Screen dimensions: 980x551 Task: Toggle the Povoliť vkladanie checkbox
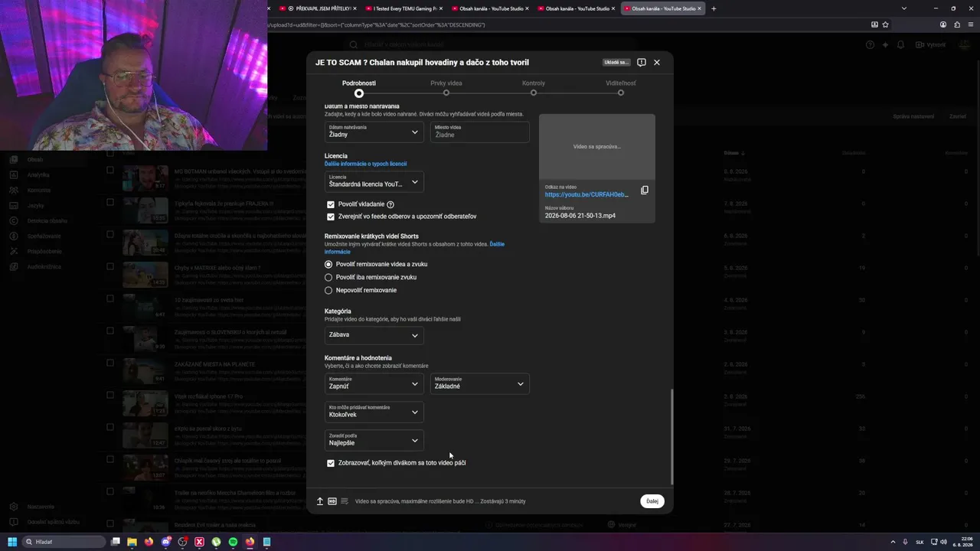[331, 204]
